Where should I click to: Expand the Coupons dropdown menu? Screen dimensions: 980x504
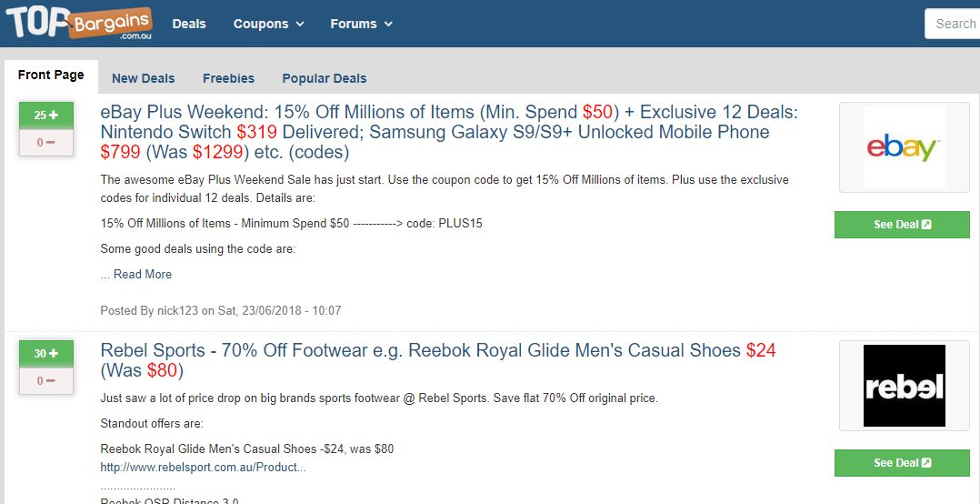269,24
